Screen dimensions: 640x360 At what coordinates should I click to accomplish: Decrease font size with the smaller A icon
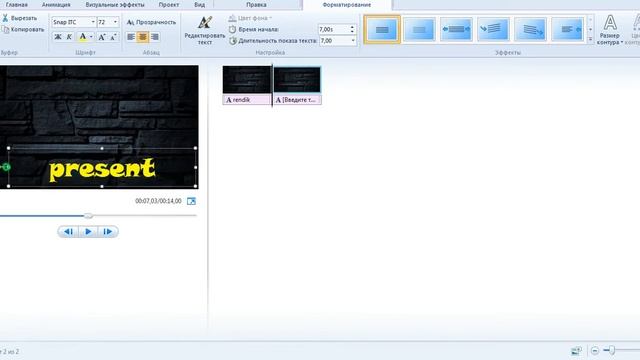pos(113,37)
